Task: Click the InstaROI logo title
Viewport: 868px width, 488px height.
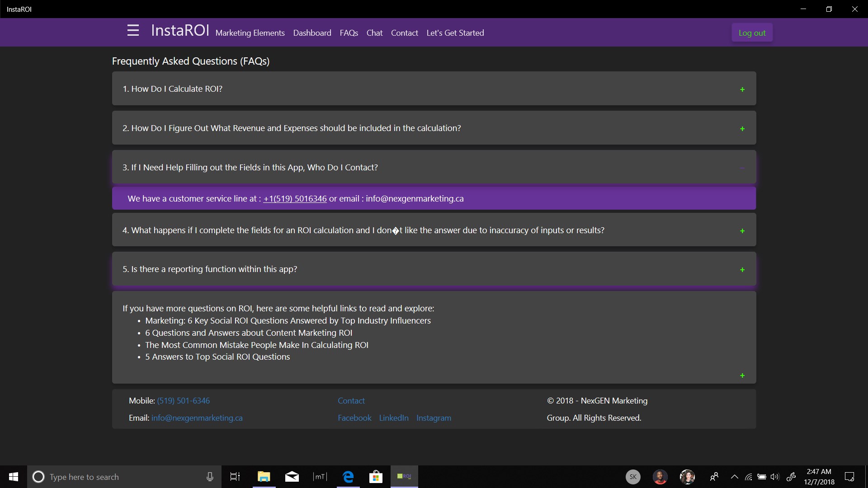Action: coord(180,30)
